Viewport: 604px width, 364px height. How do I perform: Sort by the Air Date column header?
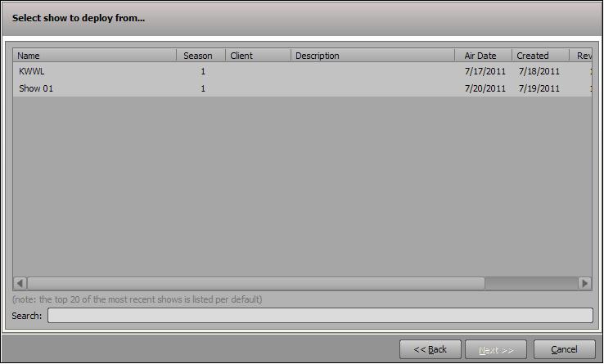coord(483,56)
